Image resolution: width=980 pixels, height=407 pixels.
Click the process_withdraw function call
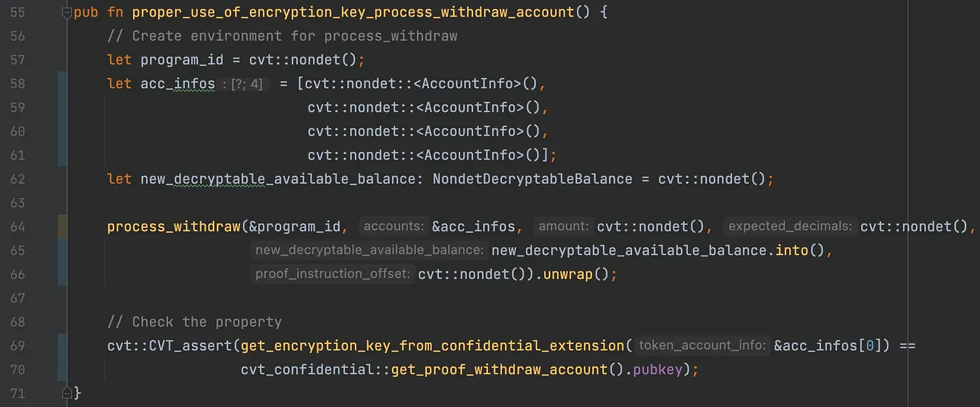point(174,227)
